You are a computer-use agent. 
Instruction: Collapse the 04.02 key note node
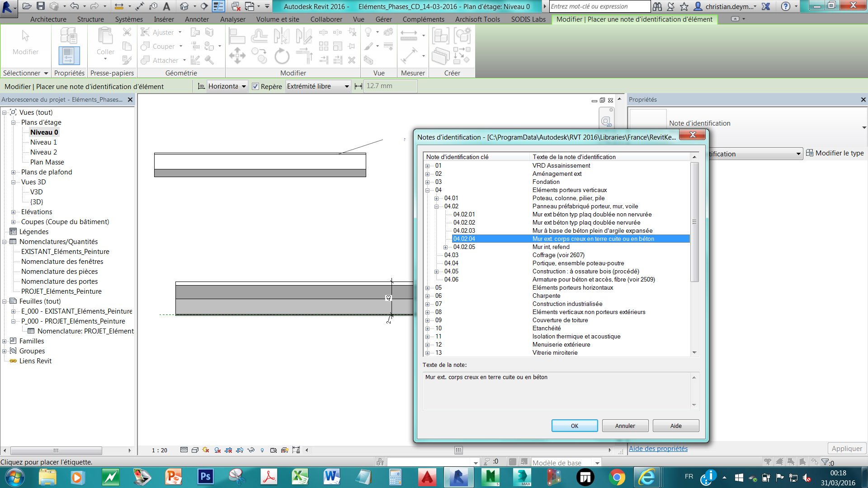point(436,206)
